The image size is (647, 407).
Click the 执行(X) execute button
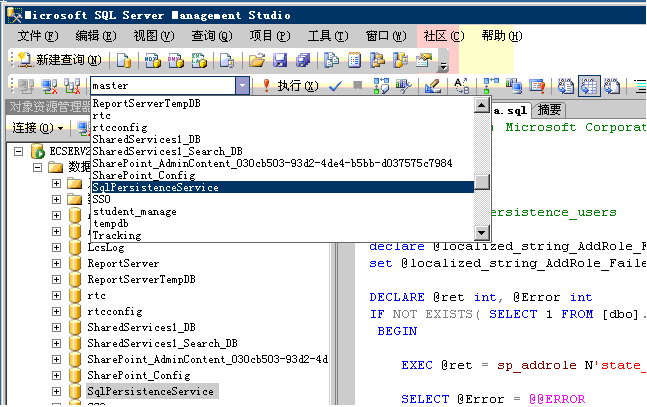coord(290,86)
